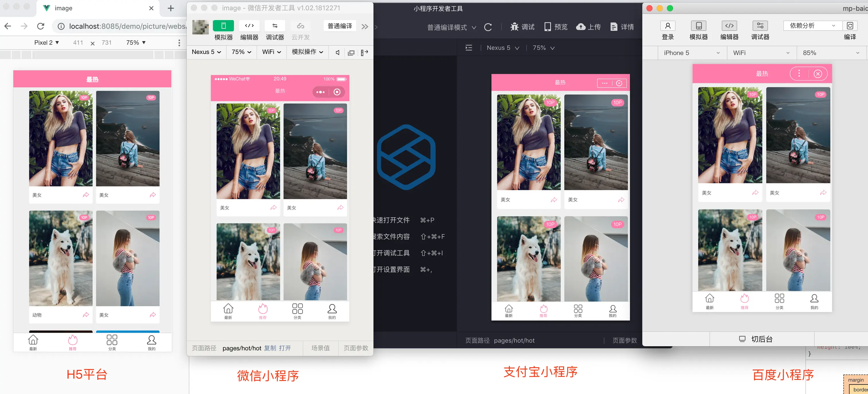Click 页面参数 in Alipay devtools footer

(x=625, y=340)
